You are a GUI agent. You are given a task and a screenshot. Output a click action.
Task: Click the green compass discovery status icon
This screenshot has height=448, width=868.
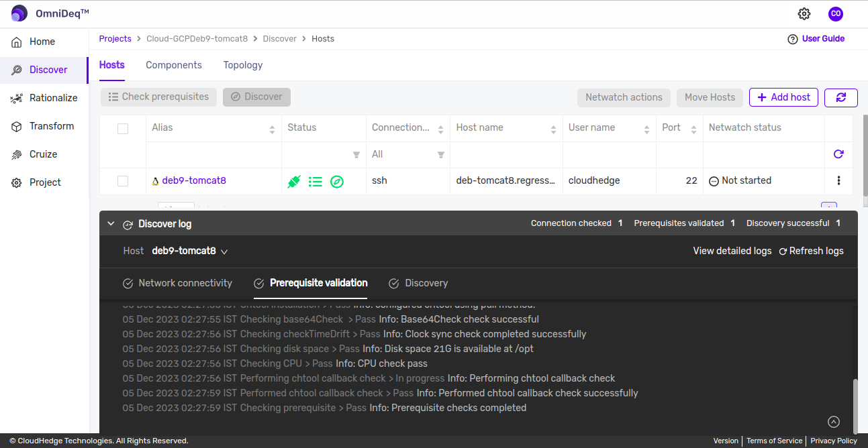[337, 181]
